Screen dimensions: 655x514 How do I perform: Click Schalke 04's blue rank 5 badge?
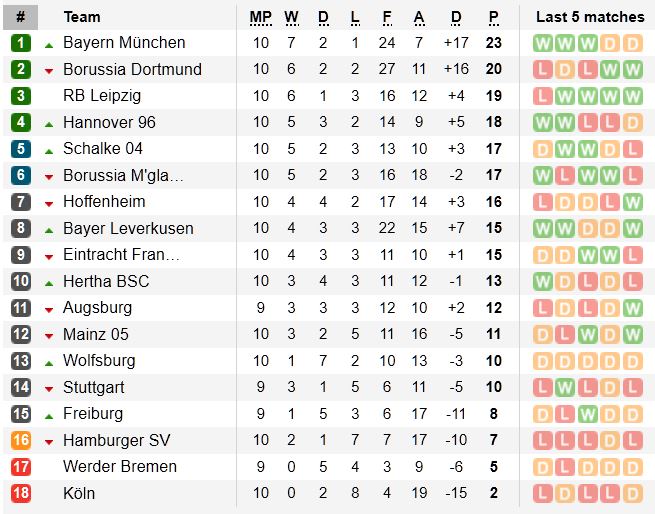[21, 149]
